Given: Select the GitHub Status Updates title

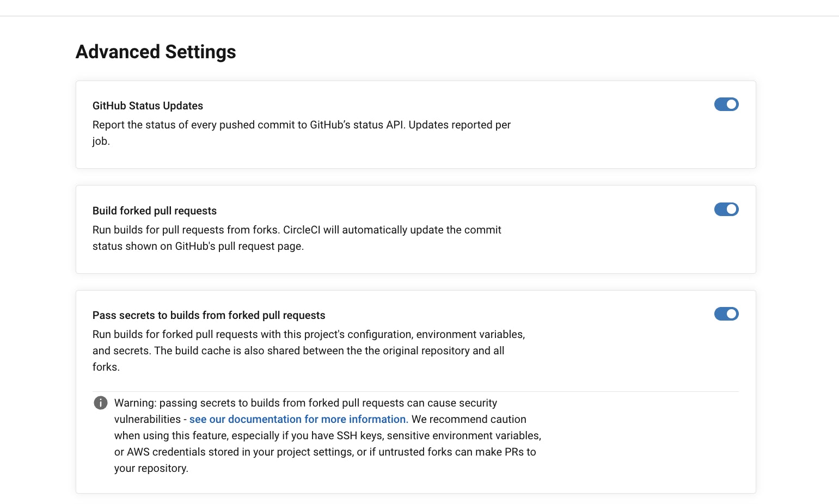Looking at the screenshot, I should tap(148, 106).
